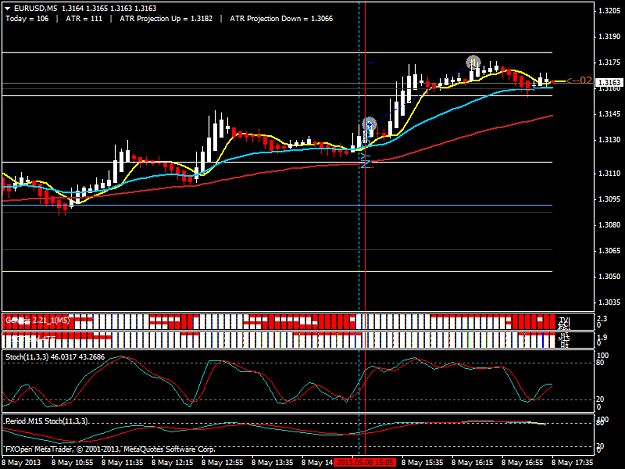Click the orange '<--02' arrow label
The image size is (625, 469).
[x=580, y=80]
